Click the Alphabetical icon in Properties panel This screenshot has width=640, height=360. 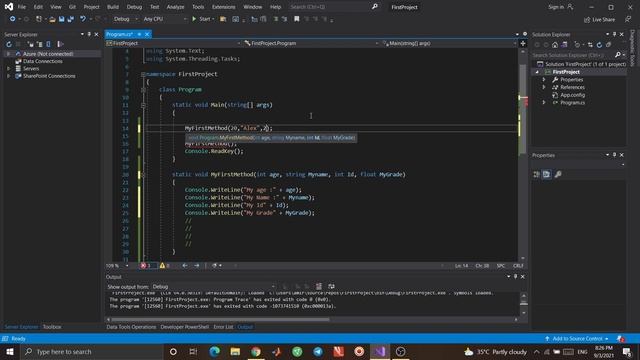tap(547, 174)
